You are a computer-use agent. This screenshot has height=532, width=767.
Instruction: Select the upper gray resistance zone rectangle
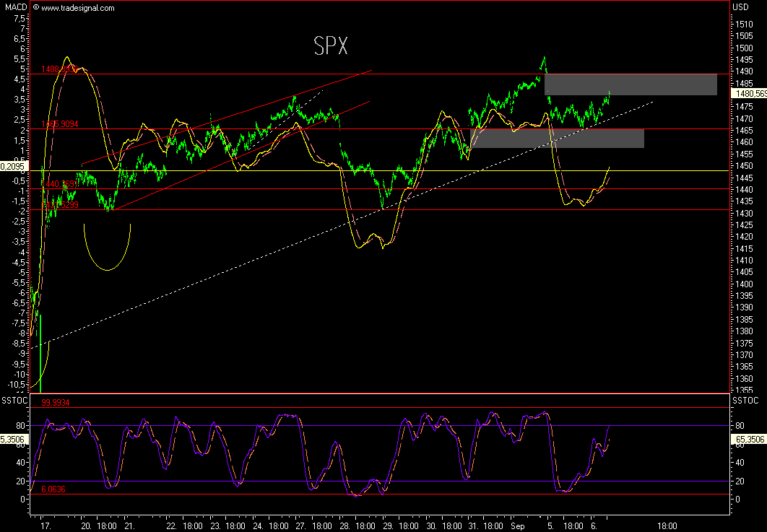point(630,84)
